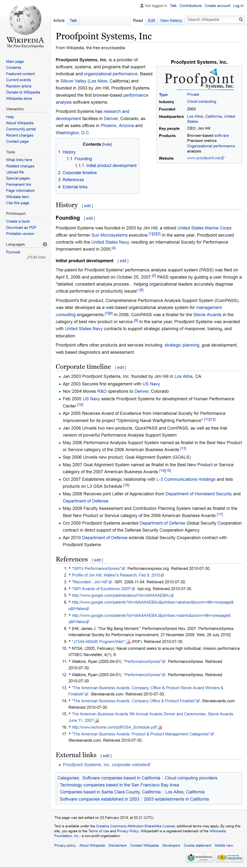Focus the Search Wikipedia field
Viewport: 247px width, 868px height.
[x=212, y=20]
